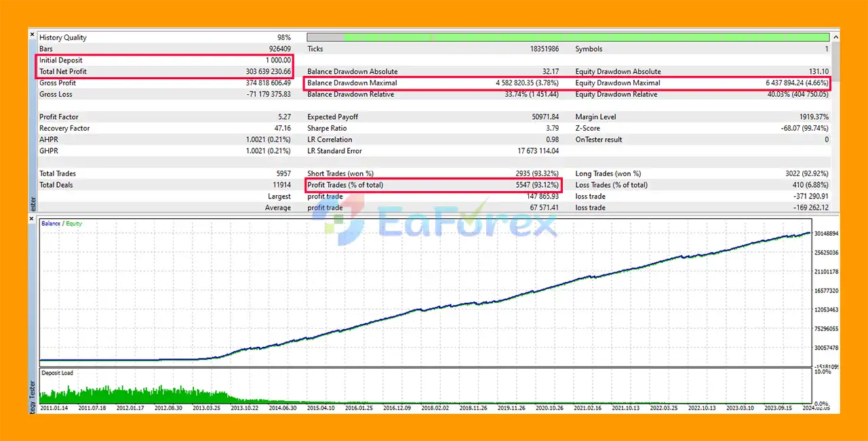Click the Balance legend label
This screenshot has height=441, width=868.
pyautogui.click(x=50, y=223)
